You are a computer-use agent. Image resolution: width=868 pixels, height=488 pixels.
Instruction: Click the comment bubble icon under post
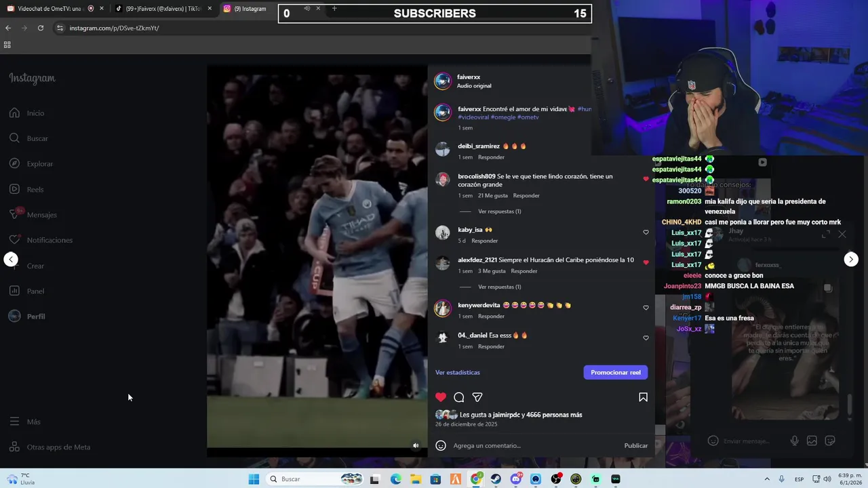click(459, 397)
